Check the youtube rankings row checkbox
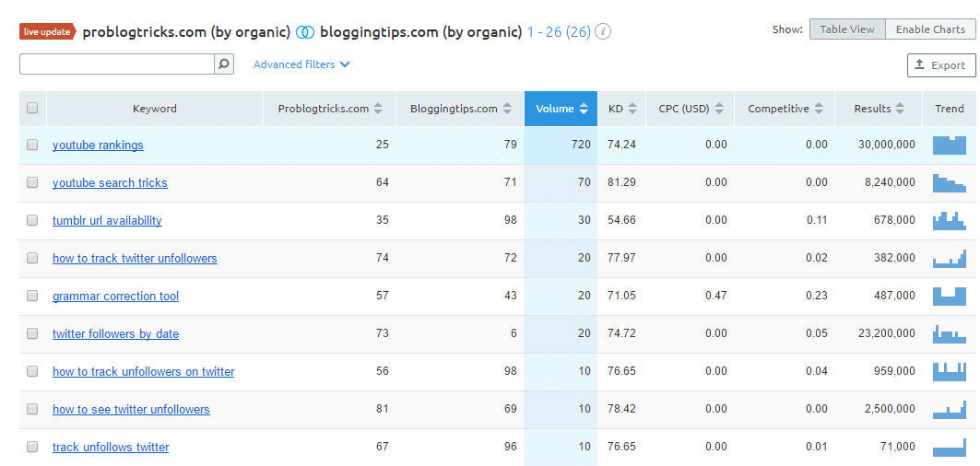The width and height of the screenshot is (980, 466). [32, 145]
